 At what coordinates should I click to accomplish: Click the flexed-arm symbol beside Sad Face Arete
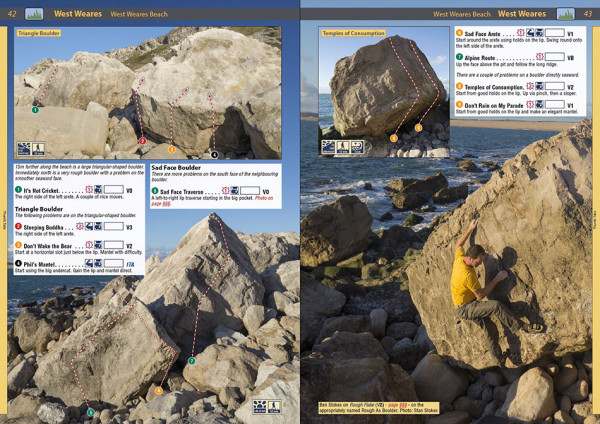[530, 33]
